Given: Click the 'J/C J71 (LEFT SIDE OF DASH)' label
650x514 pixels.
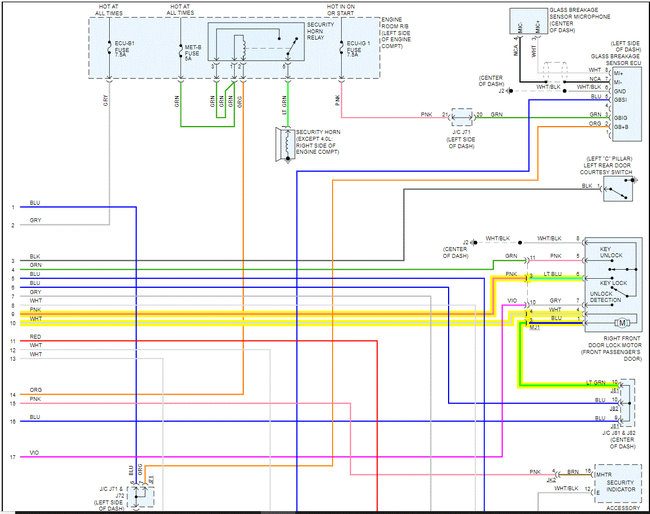Looking at the screenshot, I should [461, 139].
